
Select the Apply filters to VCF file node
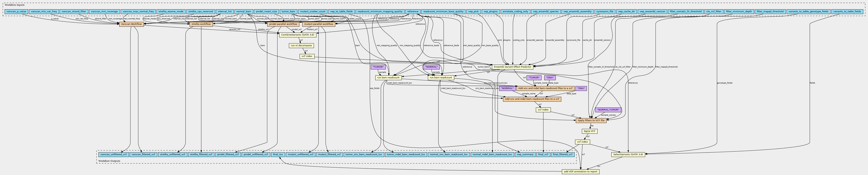pyautogui.click(x=591, y=120)
